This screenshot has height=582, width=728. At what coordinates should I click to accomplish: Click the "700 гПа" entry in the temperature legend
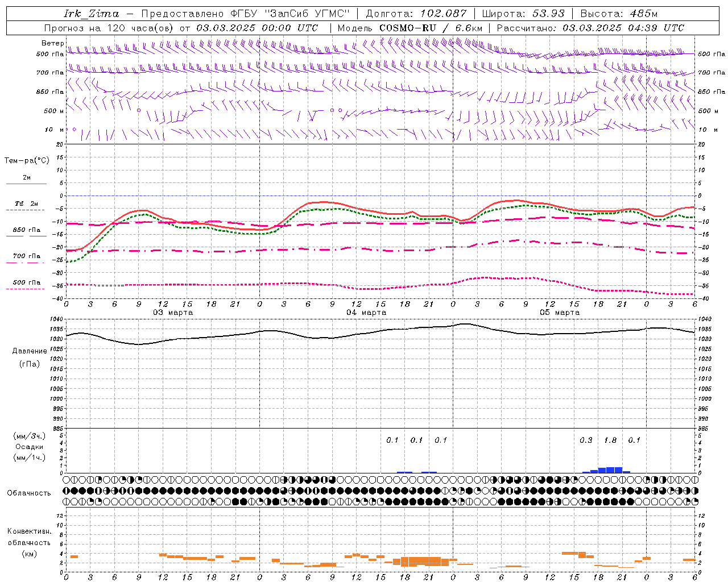[27, 256]
